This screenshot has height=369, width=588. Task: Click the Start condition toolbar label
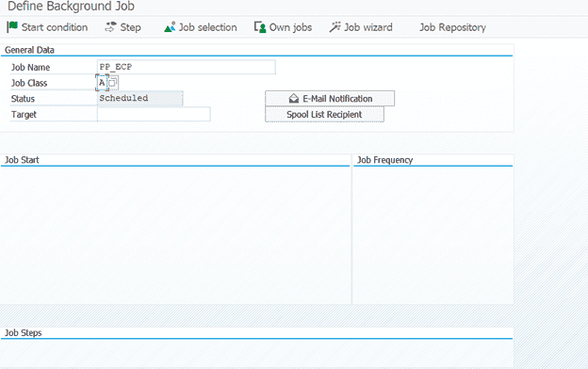pyautogui.click(x=55, y=27)
